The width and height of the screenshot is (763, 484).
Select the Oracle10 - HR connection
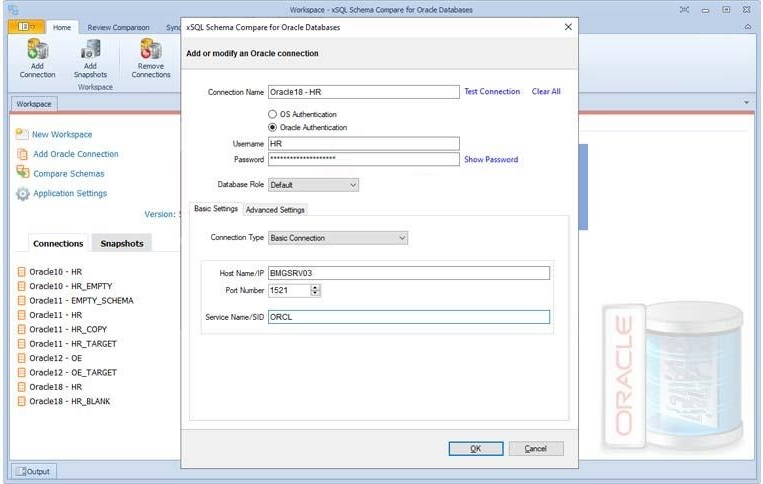click(55, 272)
